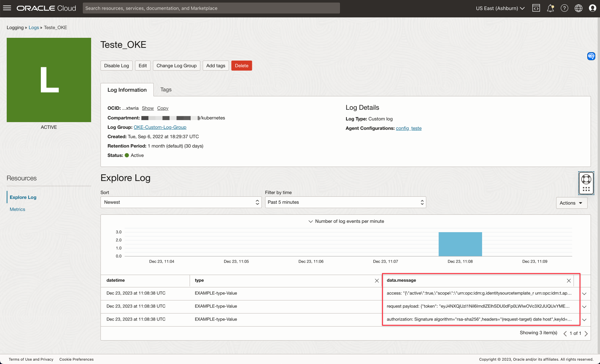Click the blue chat assistant icon
Screen dimensions: 600x364
pos(591,56)
